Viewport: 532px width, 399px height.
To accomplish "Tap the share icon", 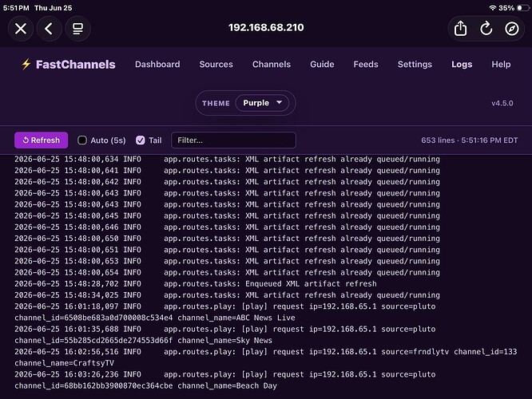I will (460, 29).
